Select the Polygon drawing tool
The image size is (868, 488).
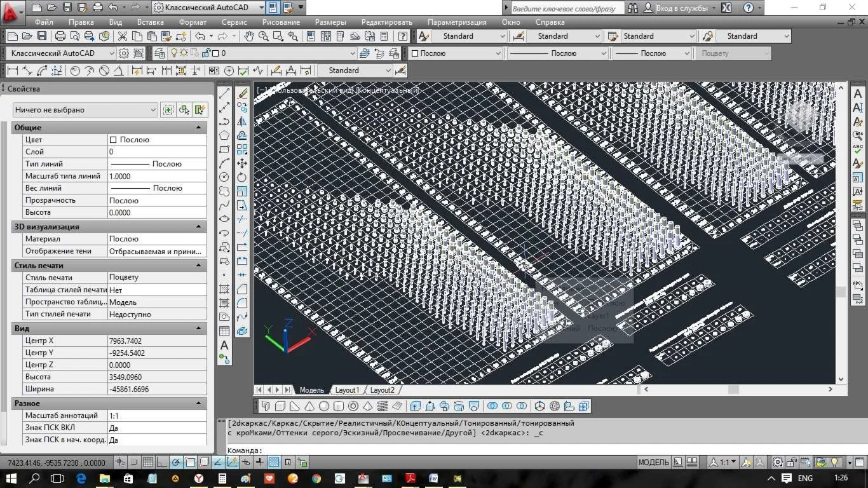pos(224,135)
